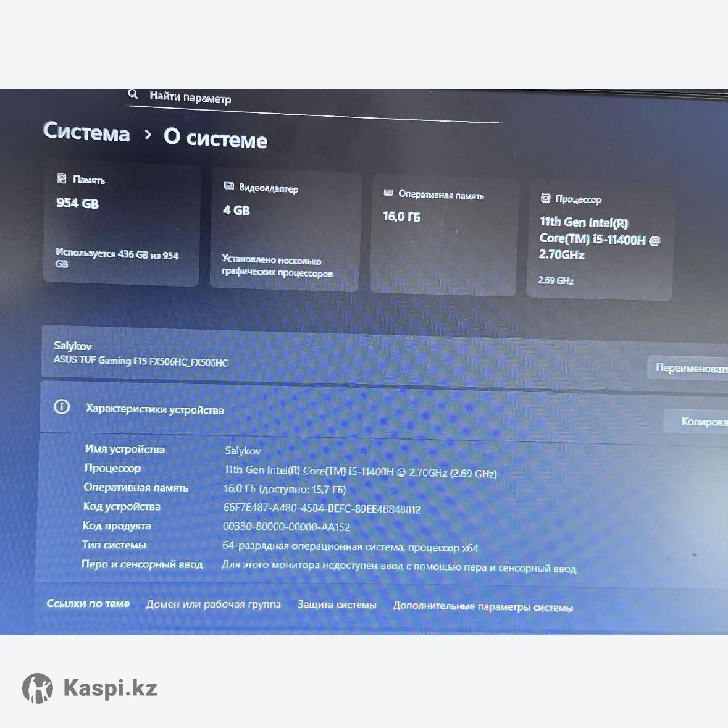728x728 pixels.
Task: Go back to 'Система' via breadcrumb
Action: click(86, 132)
